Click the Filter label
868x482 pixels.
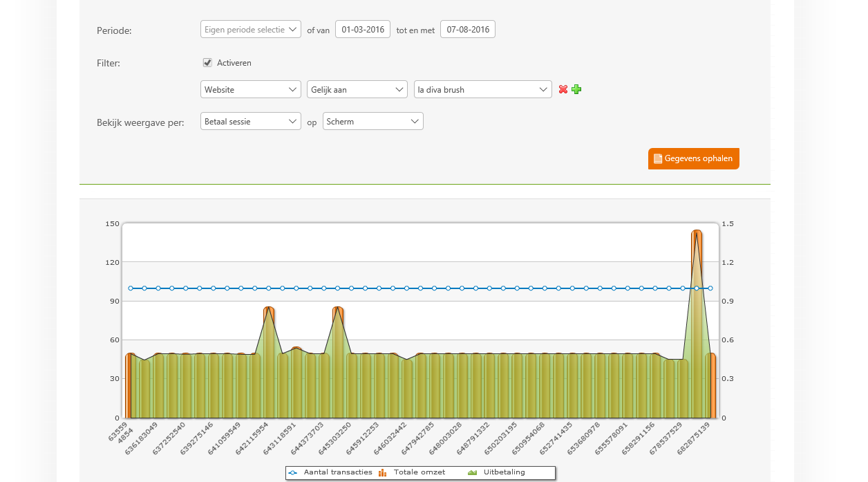pyautogui.click(x=108, y=63)
